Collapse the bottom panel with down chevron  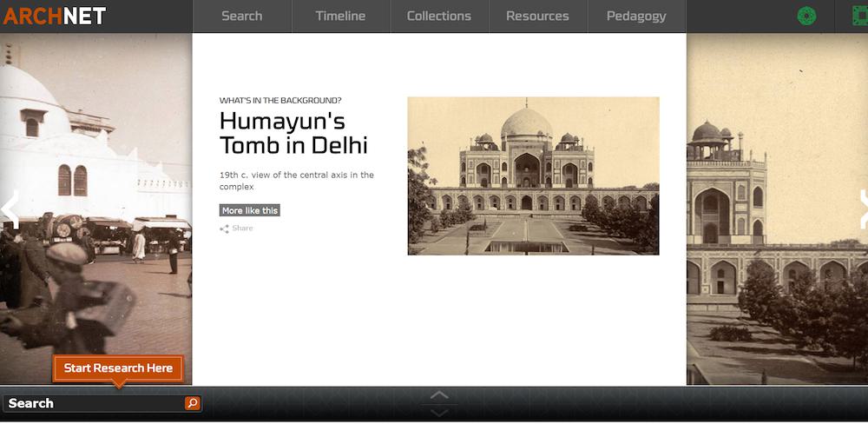(x=440, y=412)
